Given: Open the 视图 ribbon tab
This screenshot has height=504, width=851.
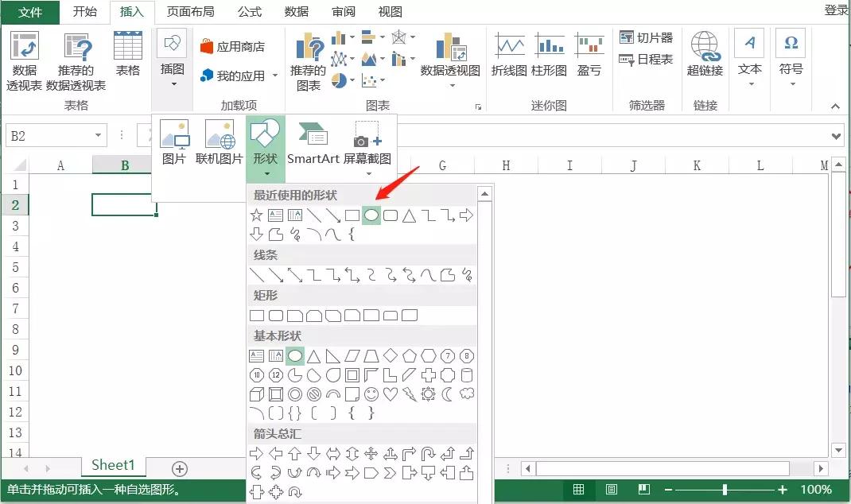Looking at the screenshot, I should pos(389,12).
